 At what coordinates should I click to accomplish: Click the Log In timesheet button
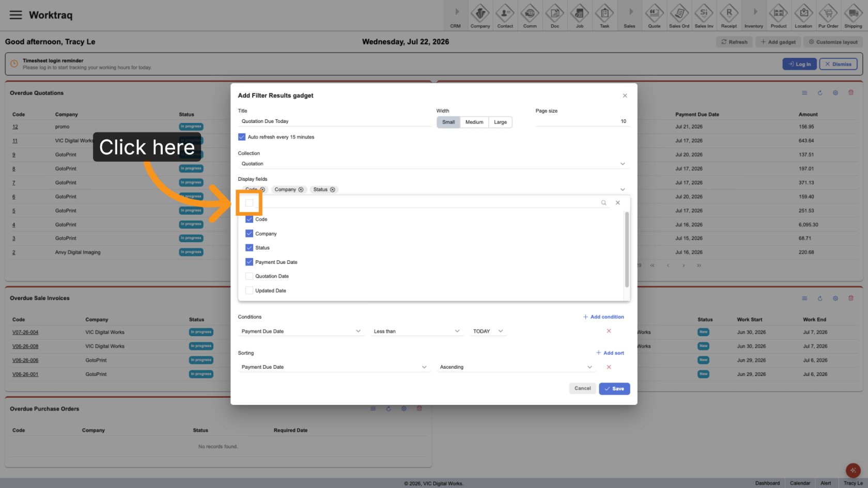point(799,64)
